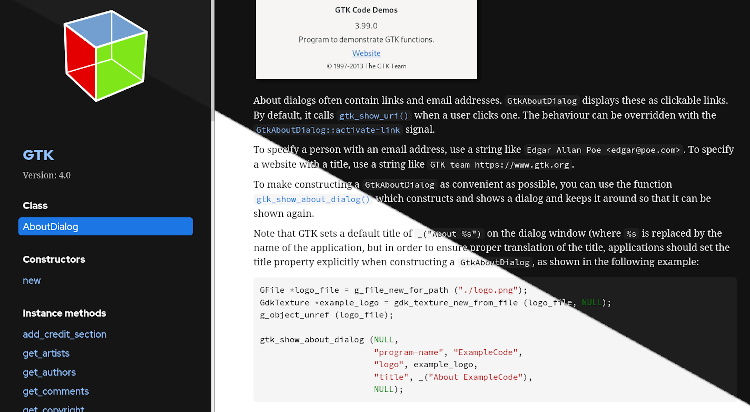Open add_credit_section method link
The image size is (750, 412).
click(65, 334)
